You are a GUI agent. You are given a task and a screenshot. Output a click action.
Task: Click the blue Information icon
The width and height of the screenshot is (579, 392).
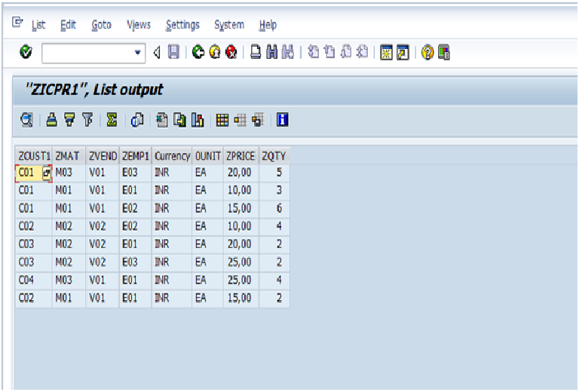click(x=283, y=120)
